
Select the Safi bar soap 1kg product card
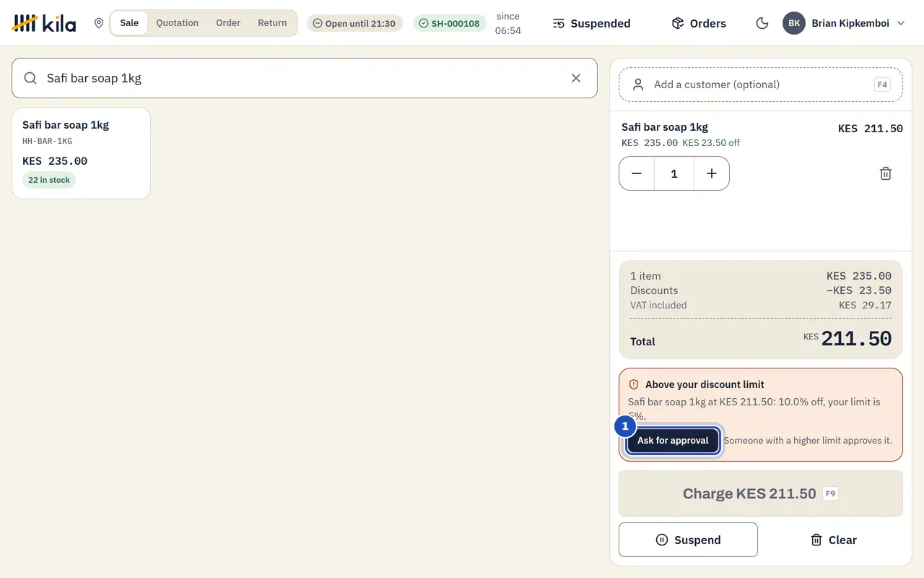pyautogui.click(x=81, y=153)
